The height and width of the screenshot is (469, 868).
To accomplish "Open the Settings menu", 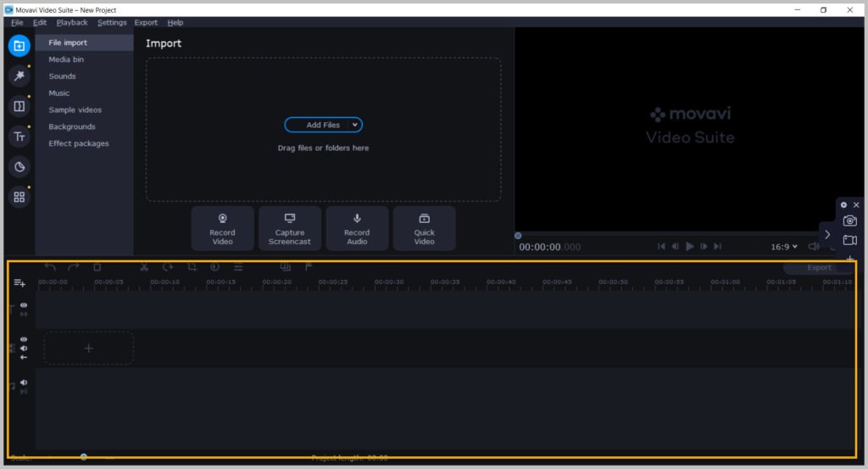I will coord(112,23).
